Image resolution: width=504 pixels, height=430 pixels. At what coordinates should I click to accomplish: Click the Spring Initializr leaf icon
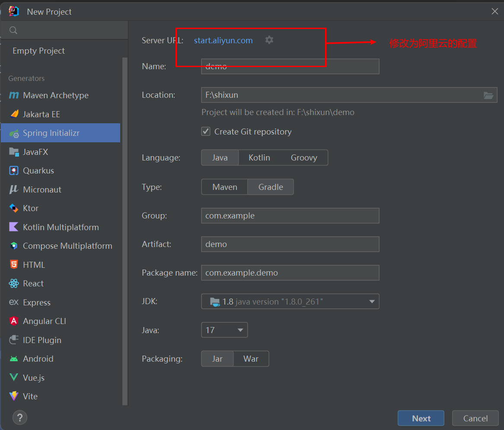(x=14, y=133)
